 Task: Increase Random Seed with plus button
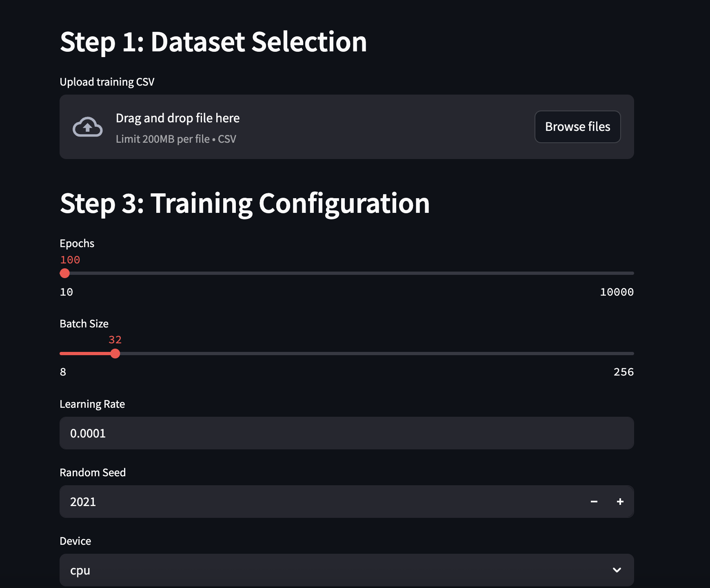[x=620, y=502]
